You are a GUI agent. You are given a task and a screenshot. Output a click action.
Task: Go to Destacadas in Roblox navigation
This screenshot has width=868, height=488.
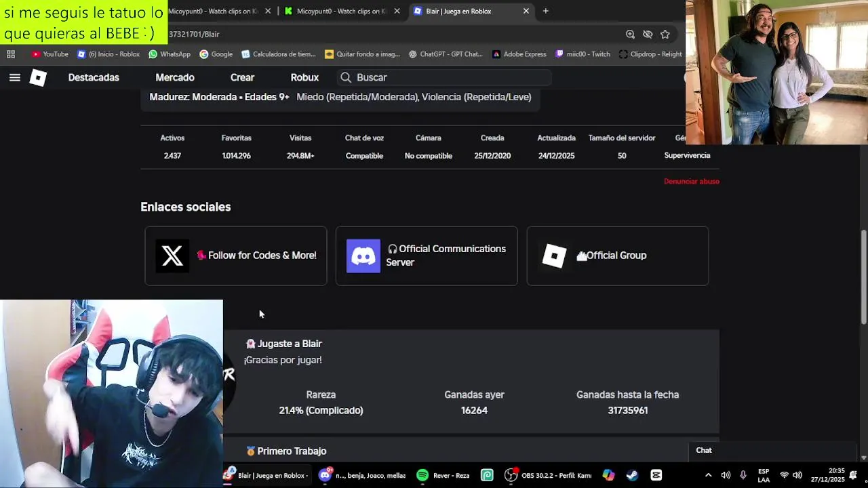94,77
